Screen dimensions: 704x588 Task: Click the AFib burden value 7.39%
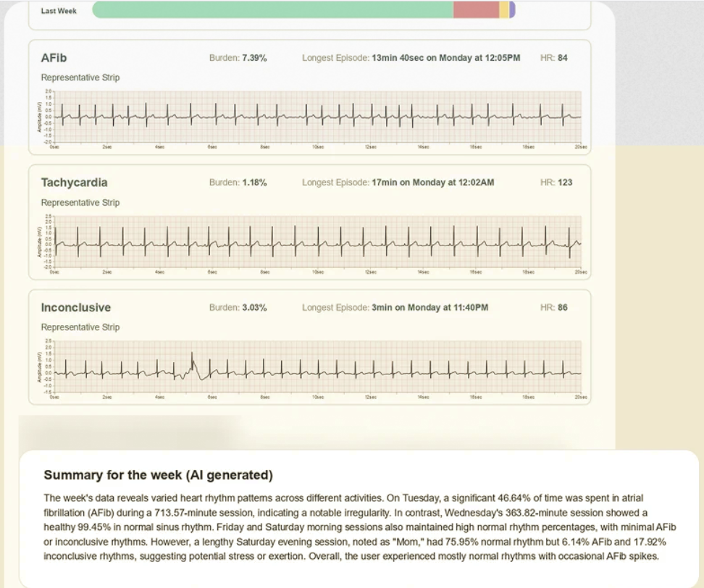(x=254, y=58)
